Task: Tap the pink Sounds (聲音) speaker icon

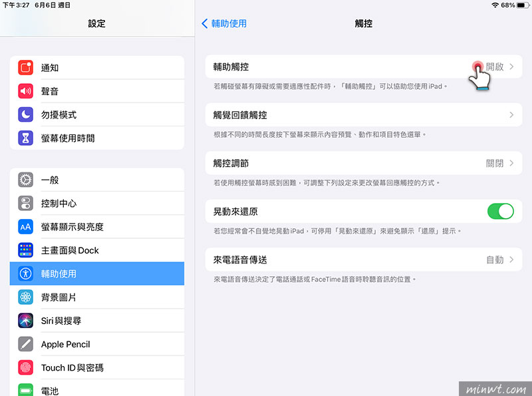Action: click(25, 91)
